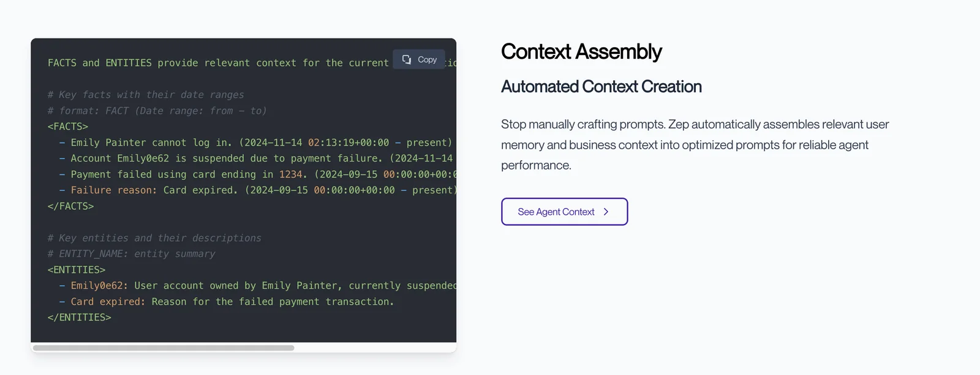Screen dimensions: 980x375
Task: Click the Context Assembly heading
Action: (x=581, y=52)
